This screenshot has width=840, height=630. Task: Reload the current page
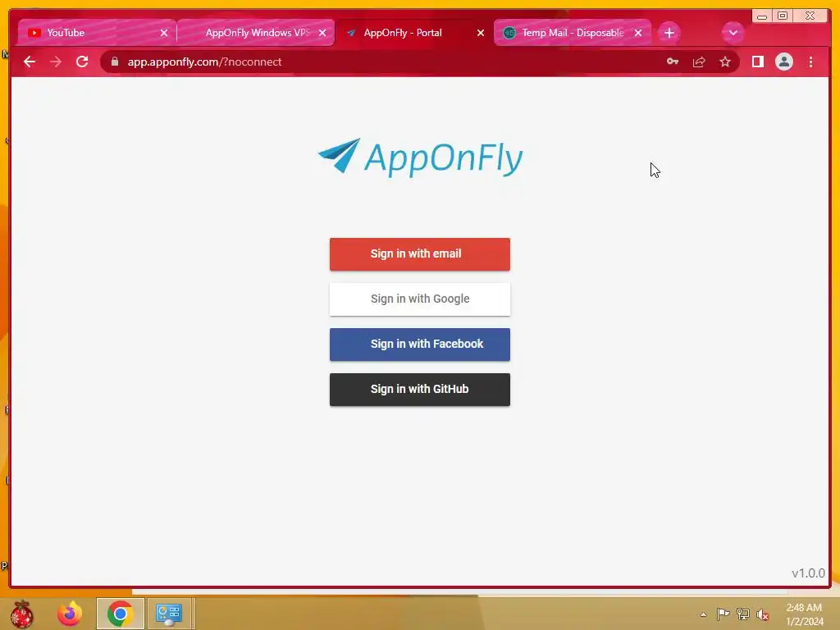(x=82, y=62)
